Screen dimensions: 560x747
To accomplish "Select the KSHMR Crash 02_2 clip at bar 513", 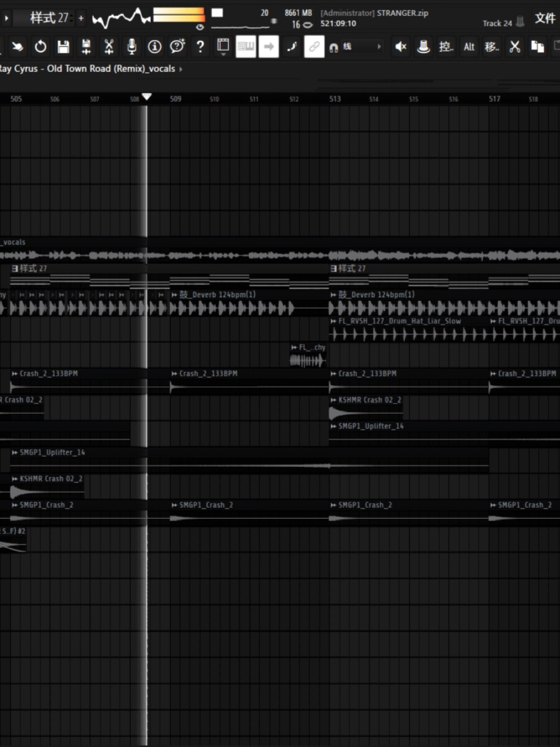I will (x=366, y=407).
